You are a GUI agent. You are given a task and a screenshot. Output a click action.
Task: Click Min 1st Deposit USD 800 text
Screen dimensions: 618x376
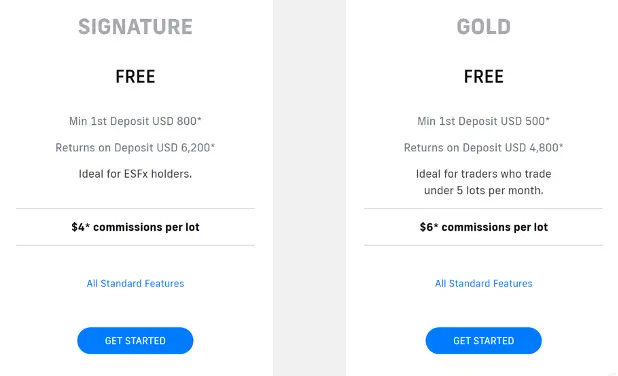(x=135, y=121)
